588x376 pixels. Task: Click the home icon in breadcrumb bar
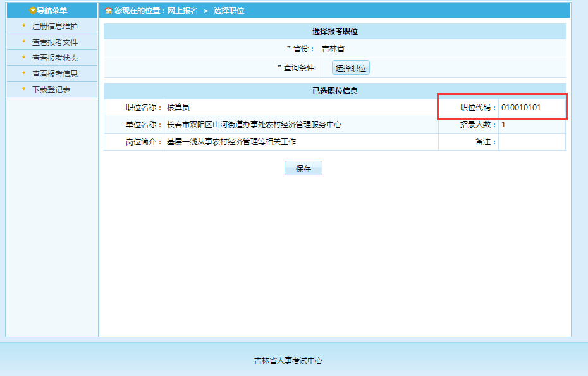(108, 11)
